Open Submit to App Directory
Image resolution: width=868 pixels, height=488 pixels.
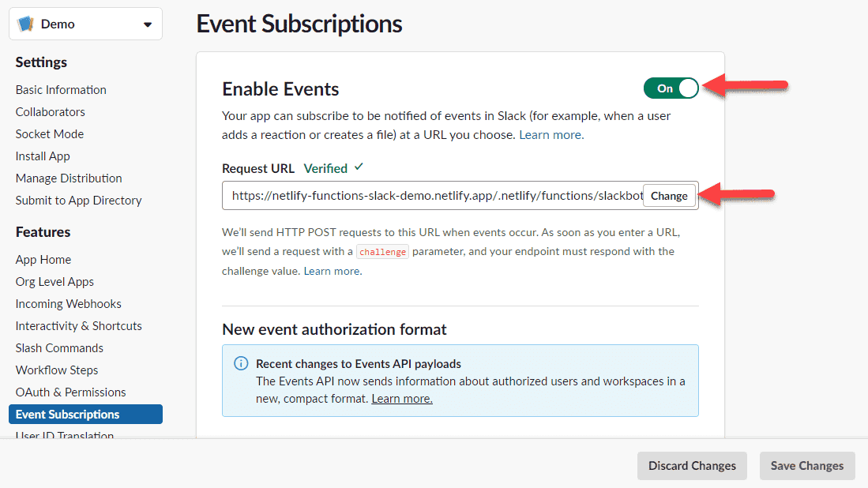point(79,201)
